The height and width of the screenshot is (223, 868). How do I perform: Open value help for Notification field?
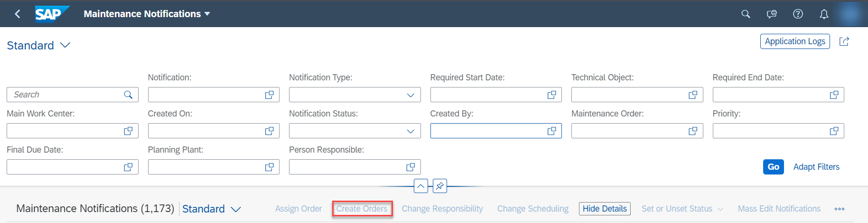269,95
